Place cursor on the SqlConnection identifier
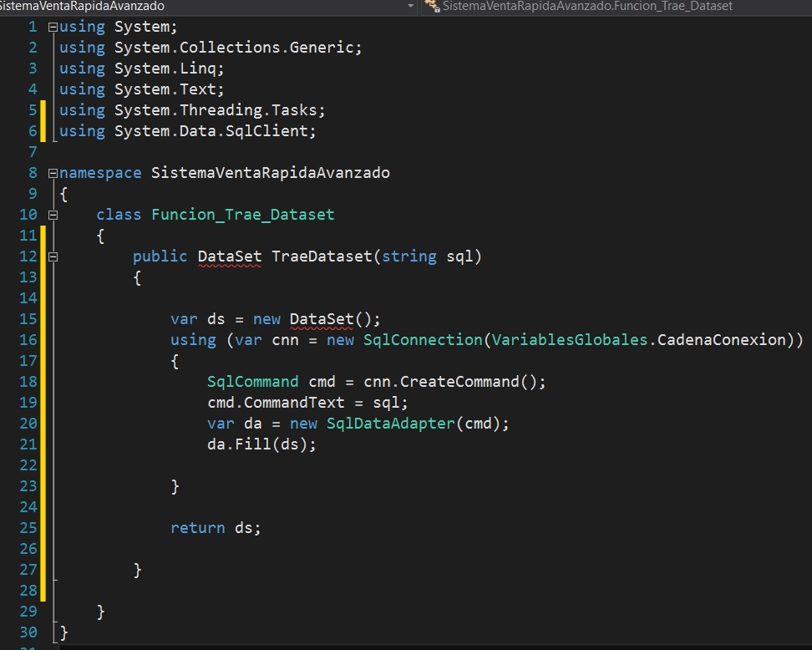 [423, 339]
